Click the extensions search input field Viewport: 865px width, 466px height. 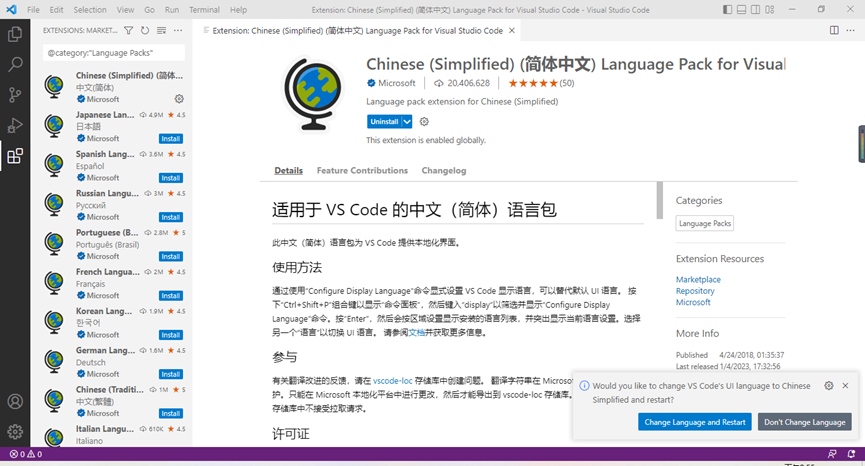pyautogui.click(x=114, y=53)
